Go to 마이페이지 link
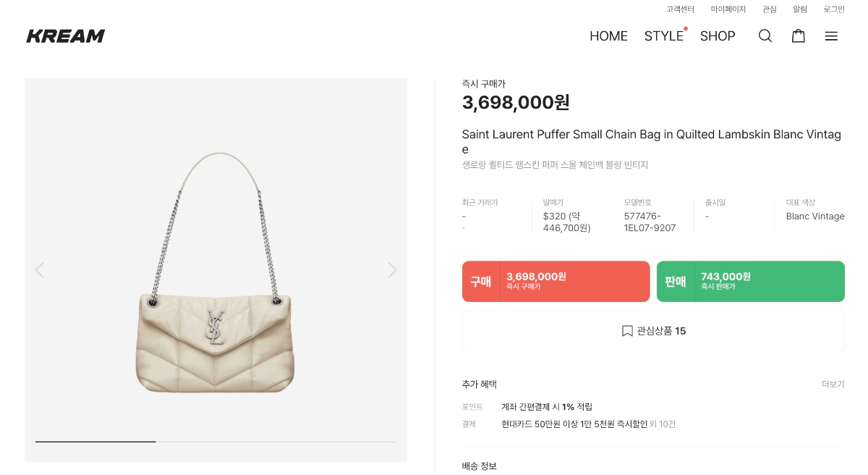This screenshot has width=868, height=475. pos(728,9)
